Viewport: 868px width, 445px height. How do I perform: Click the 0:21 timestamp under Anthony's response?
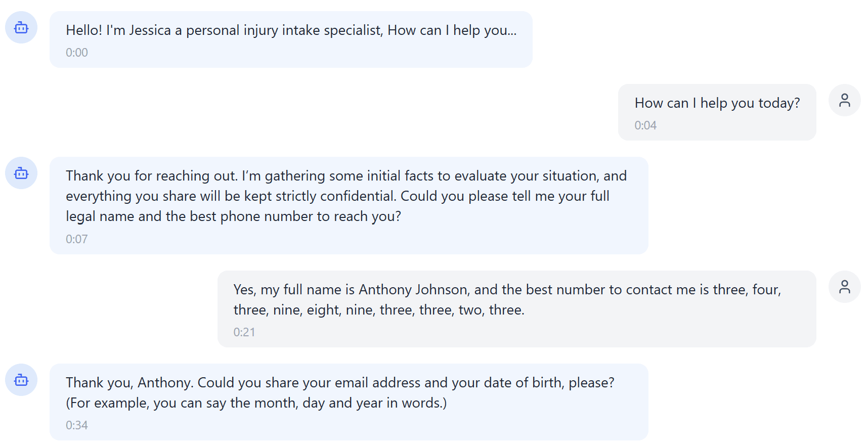pyautogui.click(x=244, y=332)
